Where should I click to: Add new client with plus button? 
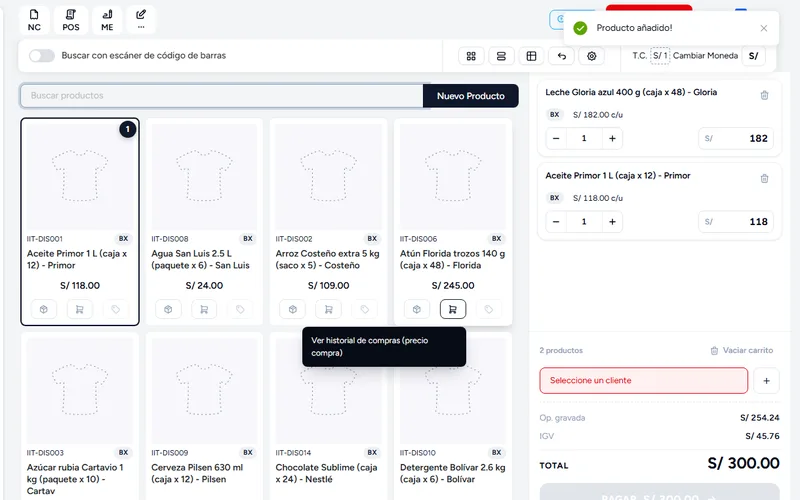coord(766,381)
